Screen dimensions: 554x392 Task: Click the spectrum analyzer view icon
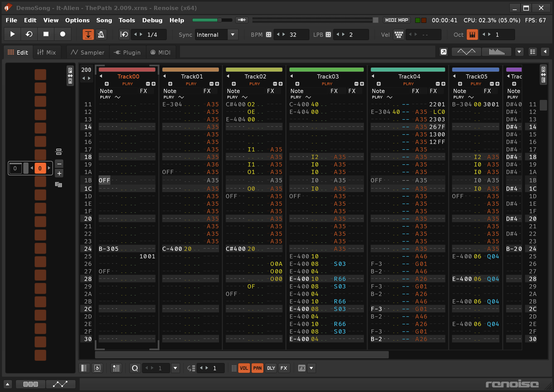pyautogui.click(x=497, y=52)
